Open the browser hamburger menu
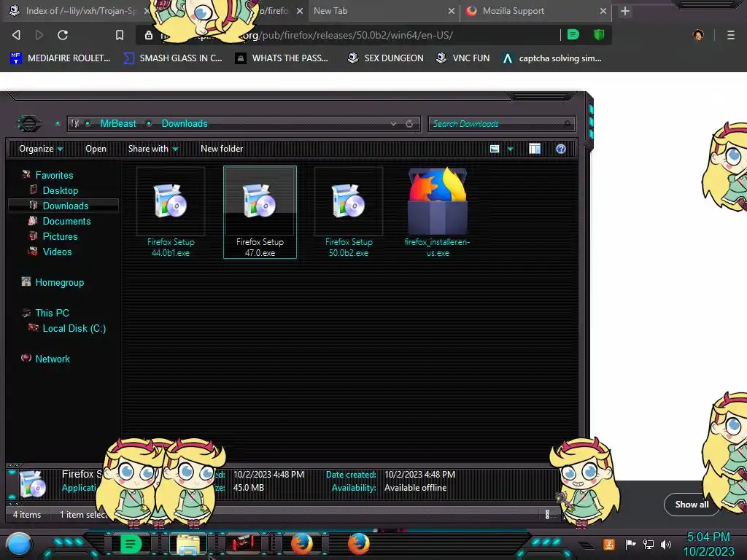Screen dimensions: 747x560 pos(731,35)
